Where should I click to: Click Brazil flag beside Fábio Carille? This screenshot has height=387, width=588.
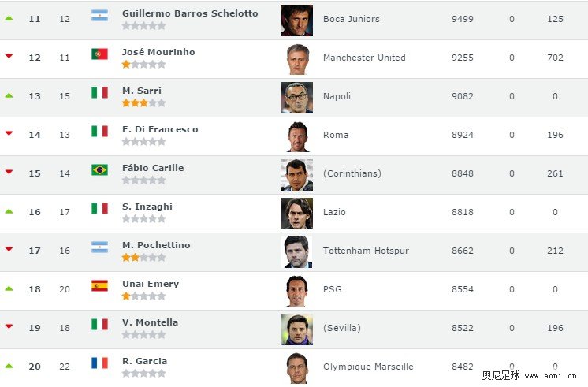coord(99,170)
